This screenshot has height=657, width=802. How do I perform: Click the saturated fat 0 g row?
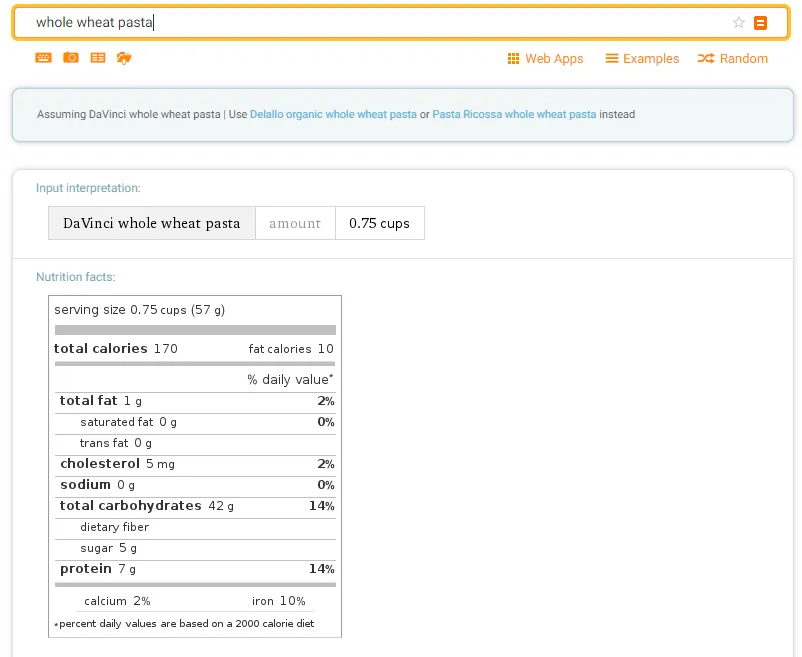point(195,422)
